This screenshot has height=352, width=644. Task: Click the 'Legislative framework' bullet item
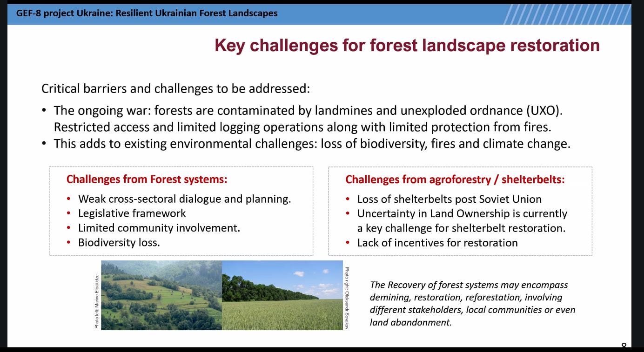coord(132,213)
